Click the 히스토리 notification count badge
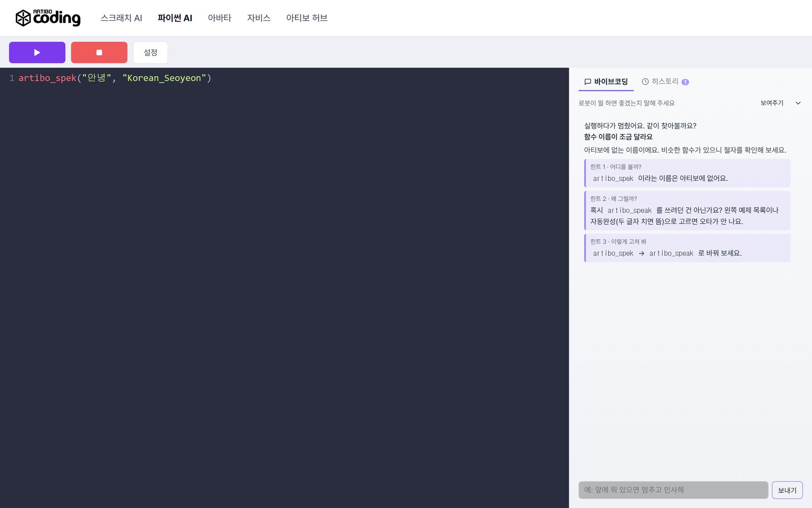Viewport: 812px width, 508px height. (x=685, y=82)
